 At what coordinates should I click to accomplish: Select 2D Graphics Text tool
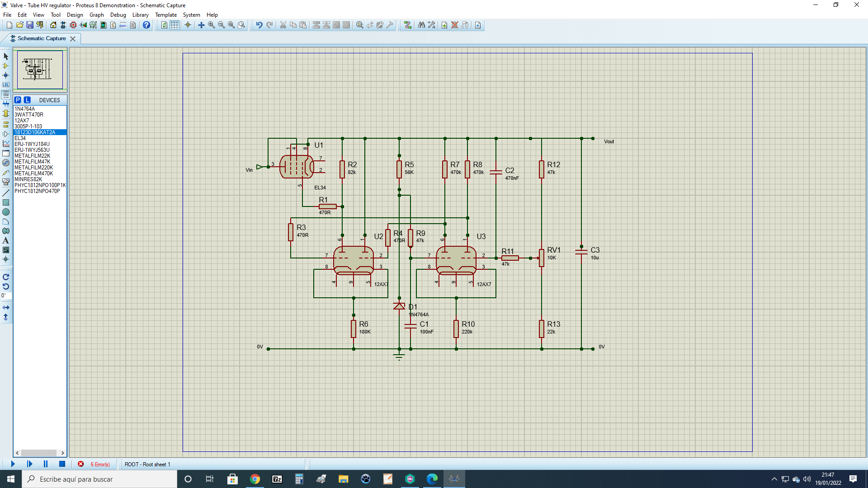point(6,240)
